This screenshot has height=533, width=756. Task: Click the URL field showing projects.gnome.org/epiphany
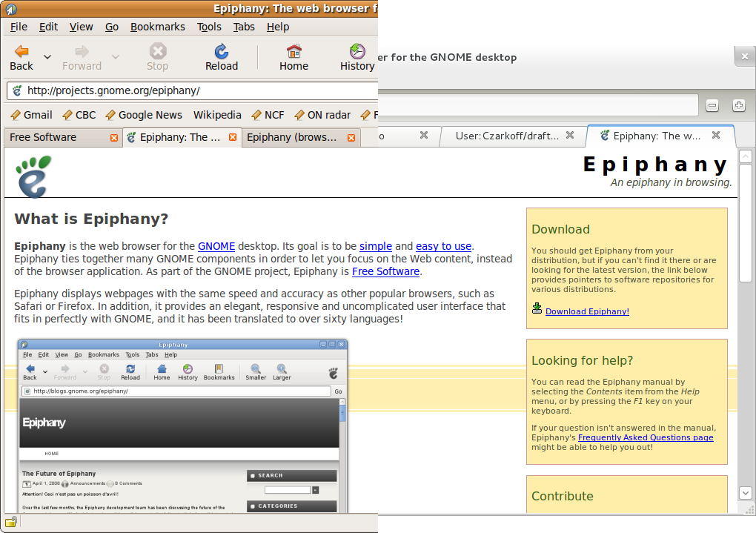click(200, 90)
